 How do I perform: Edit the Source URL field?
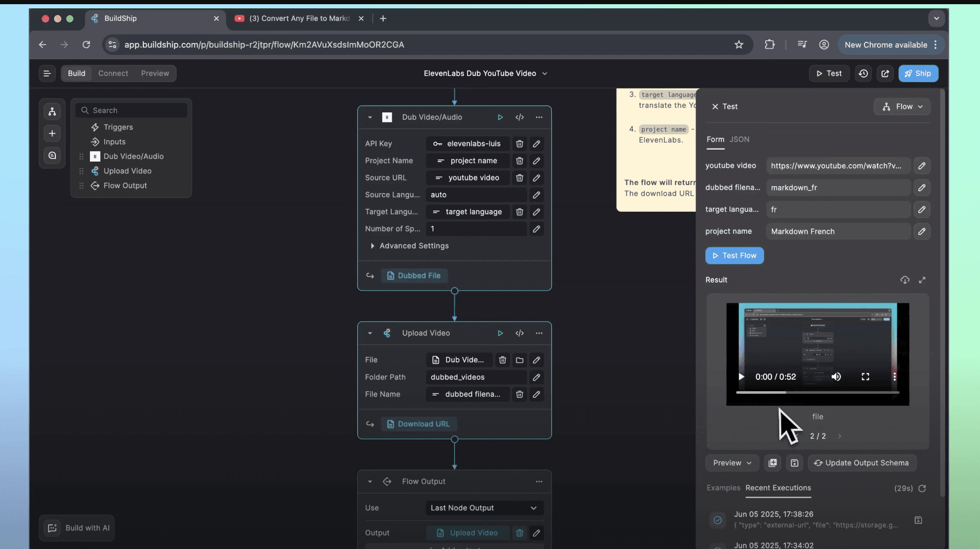(537, 178)
